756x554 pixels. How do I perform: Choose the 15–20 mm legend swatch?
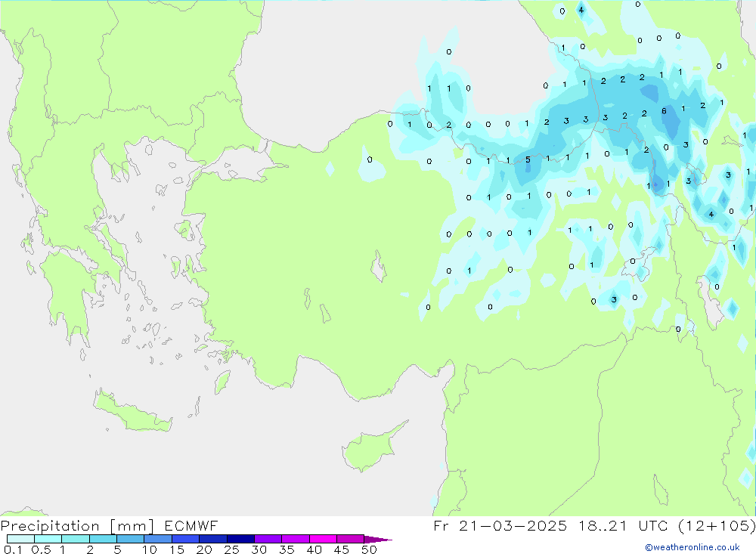coord(185,539)
